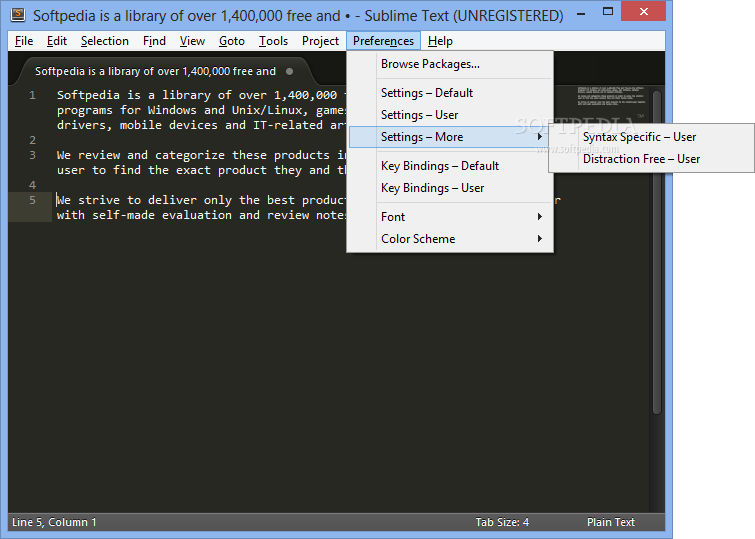
Task: Open Key Bindings – User
Action: 450,188
